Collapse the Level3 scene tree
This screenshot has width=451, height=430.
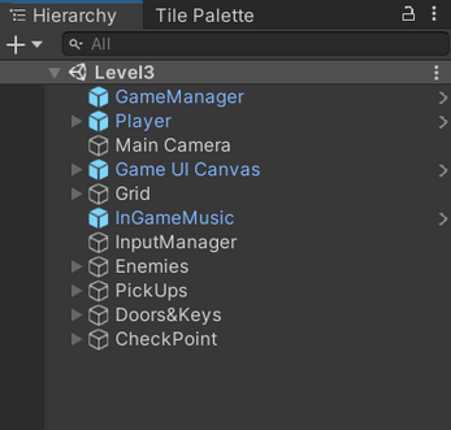pos(54,73)
